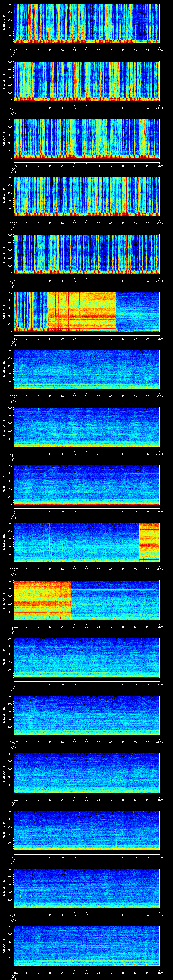Click the 17:36:00 time axis label
The height and width of the screenshot is (980, 173).
13,454
